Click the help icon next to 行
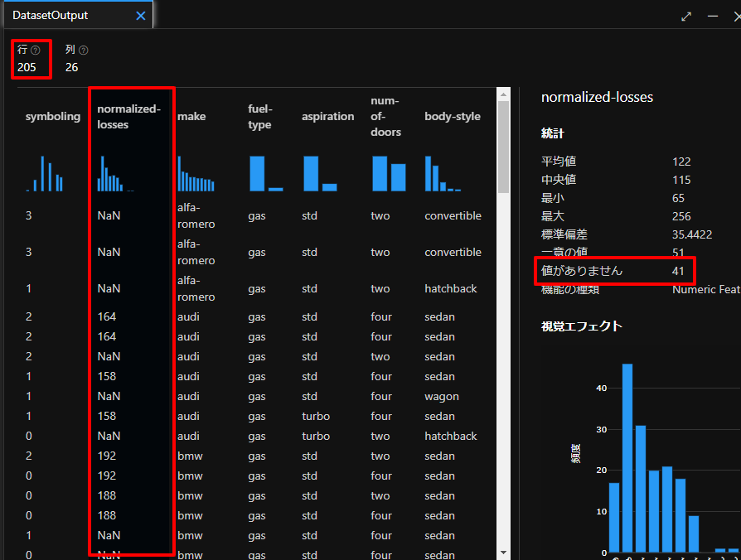Screen dimensions: 741x560 tap(36, 51)
